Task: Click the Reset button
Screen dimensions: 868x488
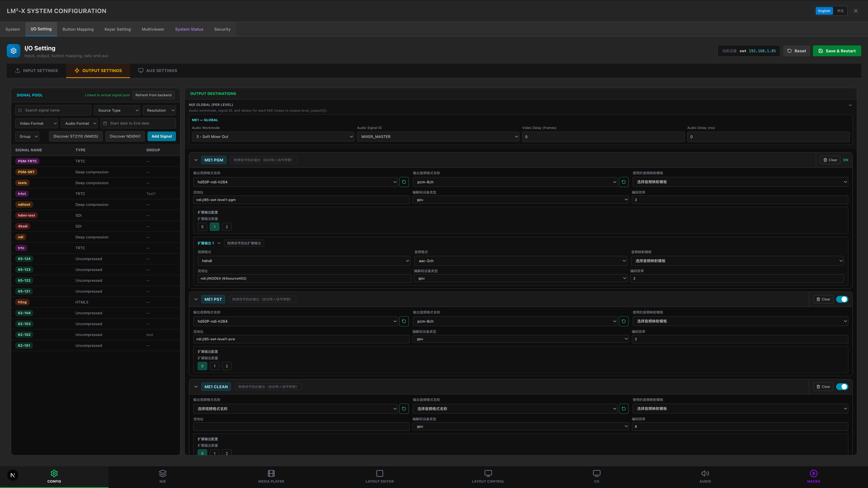Action: tap(797, 51)
